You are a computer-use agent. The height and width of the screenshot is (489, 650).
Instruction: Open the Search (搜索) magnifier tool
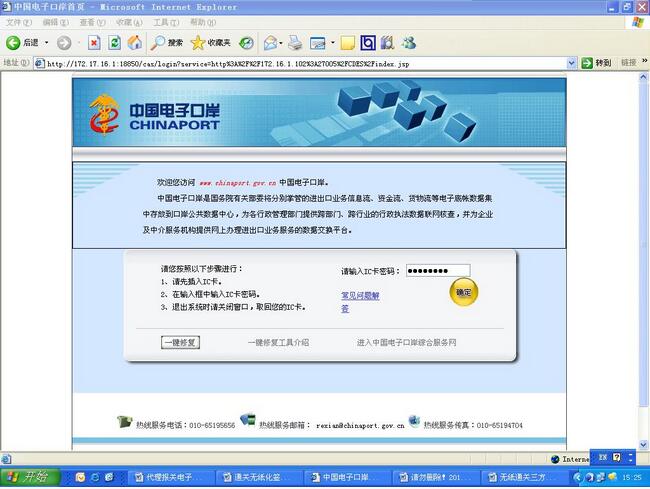[x=166, y=43]
